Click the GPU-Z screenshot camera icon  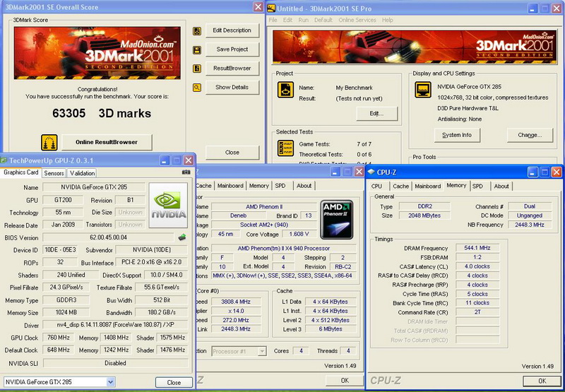click(x=186, y=172)
